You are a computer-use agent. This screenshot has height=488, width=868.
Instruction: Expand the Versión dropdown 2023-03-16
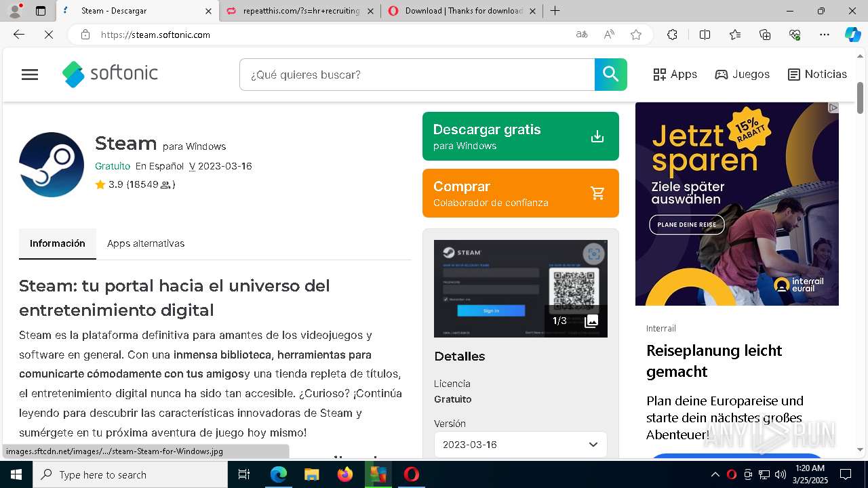(521, 445)
